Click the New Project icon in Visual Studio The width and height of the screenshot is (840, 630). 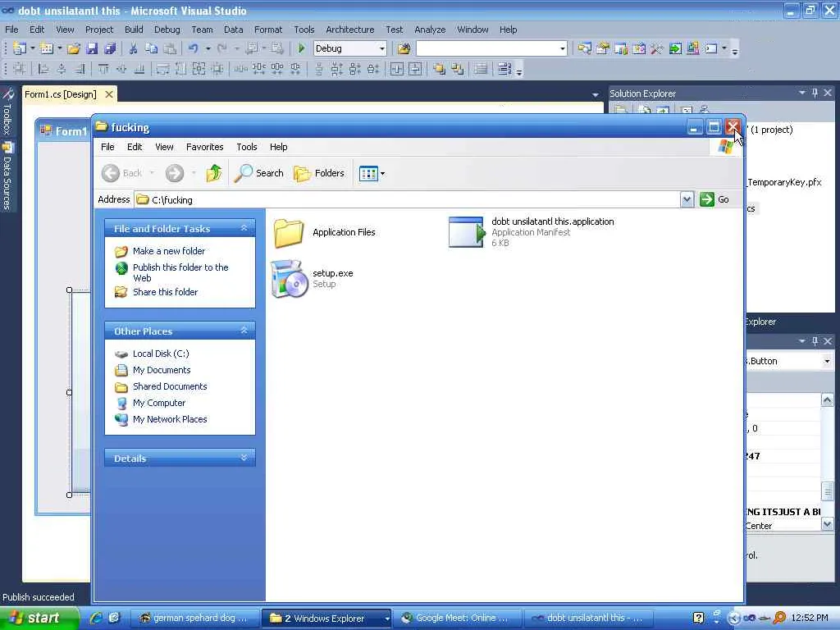pyautogui.click(x=20, y=48)
